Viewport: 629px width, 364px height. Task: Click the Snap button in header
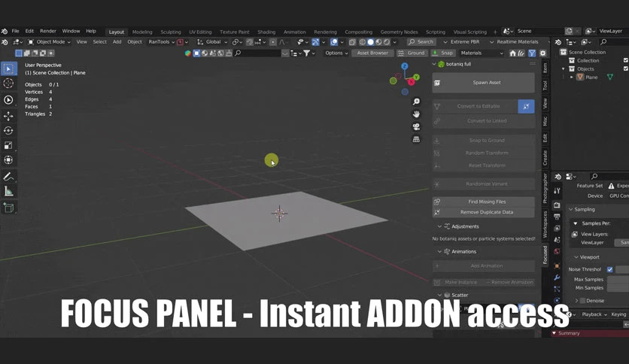(x=443, y=53)
